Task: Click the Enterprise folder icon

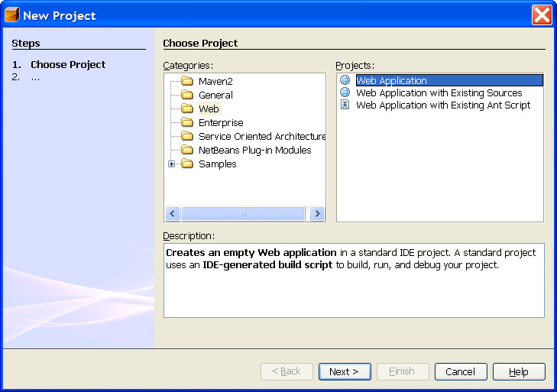Action: (187, 122)
